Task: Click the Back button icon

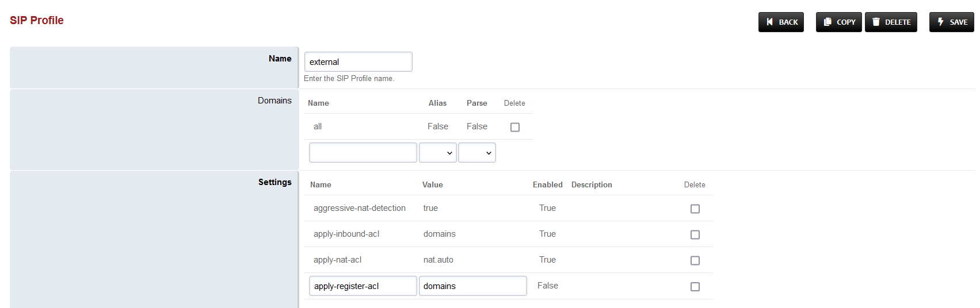Action: click(x=769, y=22)
